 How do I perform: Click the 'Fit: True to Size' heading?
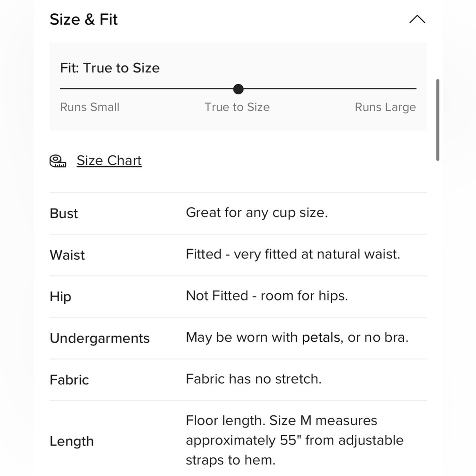click(110, 68)
